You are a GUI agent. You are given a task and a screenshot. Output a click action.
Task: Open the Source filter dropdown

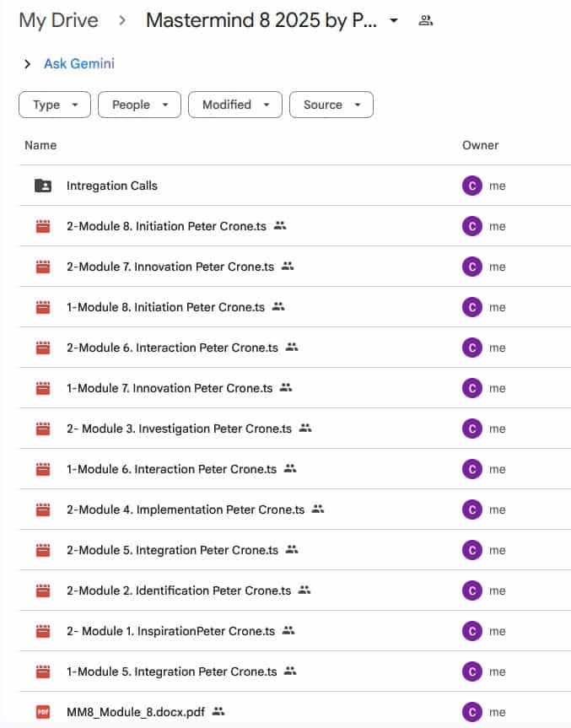coord(331,105)
